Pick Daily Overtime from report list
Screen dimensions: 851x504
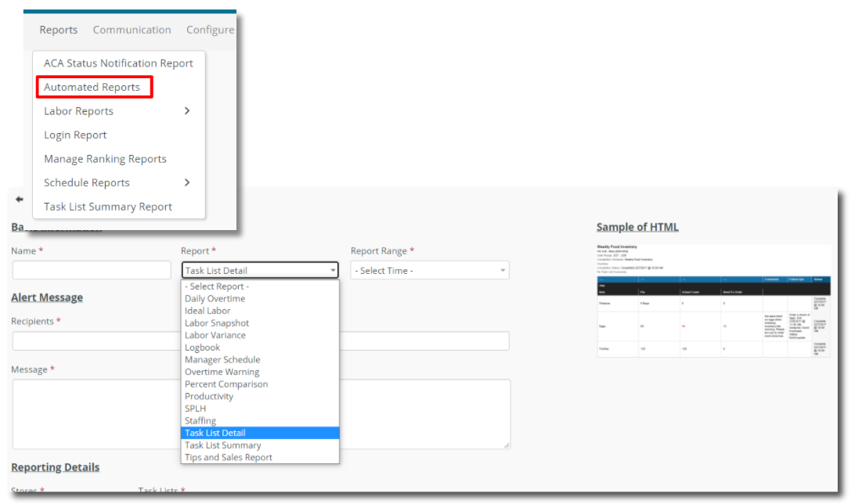coord(215,299)
